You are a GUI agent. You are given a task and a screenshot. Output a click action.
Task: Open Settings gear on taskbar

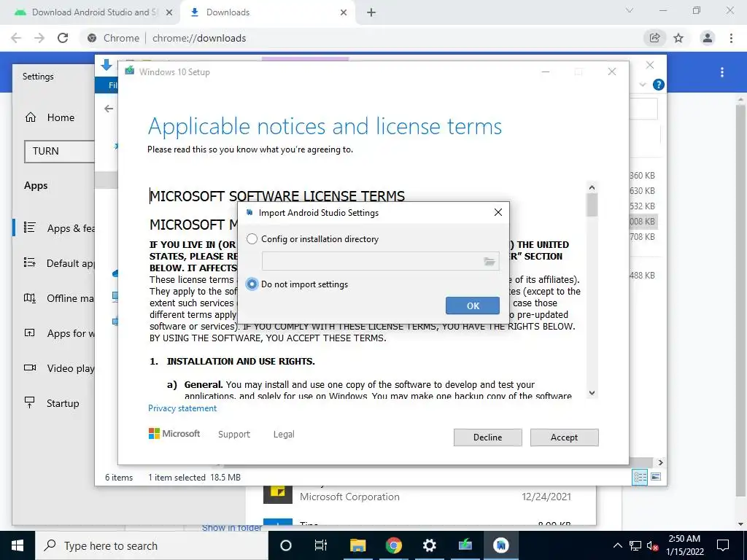coord(429,545)
